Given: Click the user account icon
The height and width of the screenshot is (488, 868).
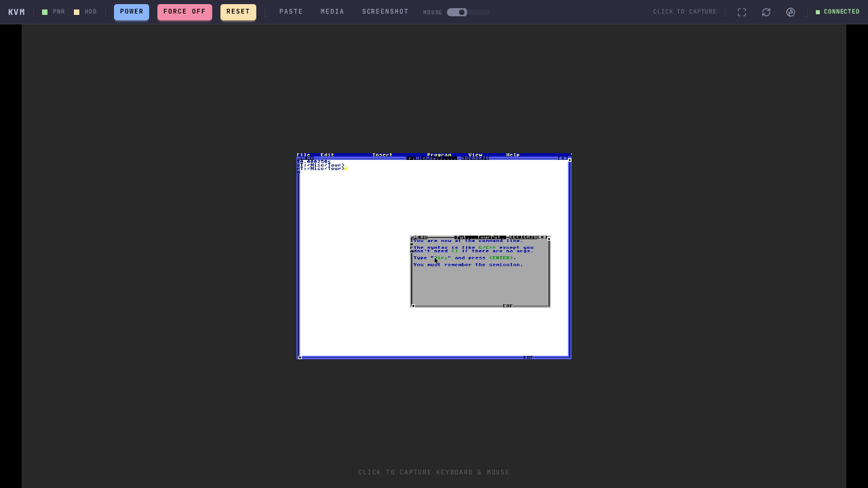Looking at the screenshot, I should coord(791,12).
